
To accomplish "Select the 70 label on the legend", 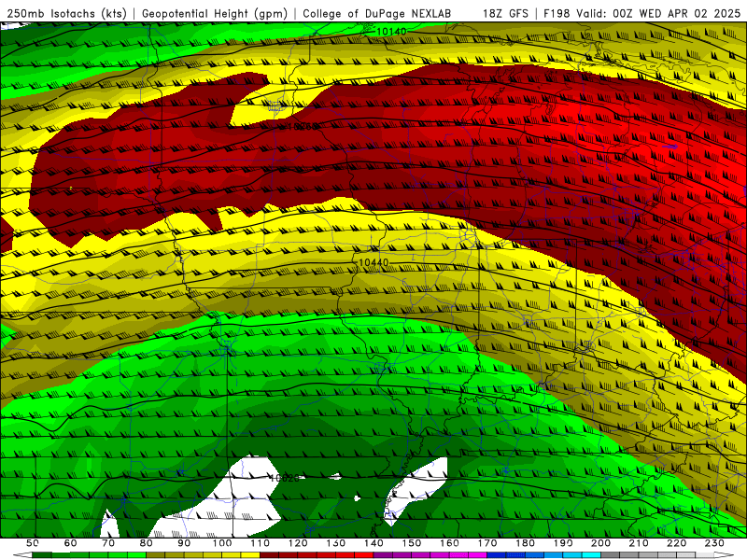I will coord(108,543).
